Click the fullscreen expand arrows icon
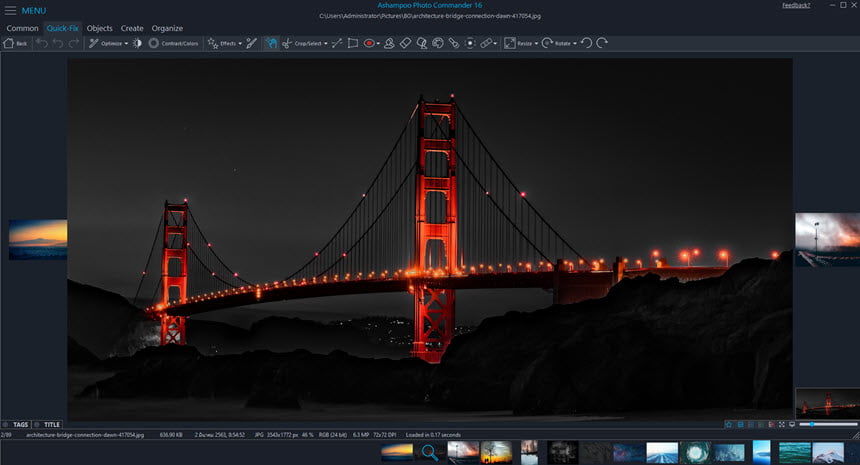860x465 pixels. (782, 424)
